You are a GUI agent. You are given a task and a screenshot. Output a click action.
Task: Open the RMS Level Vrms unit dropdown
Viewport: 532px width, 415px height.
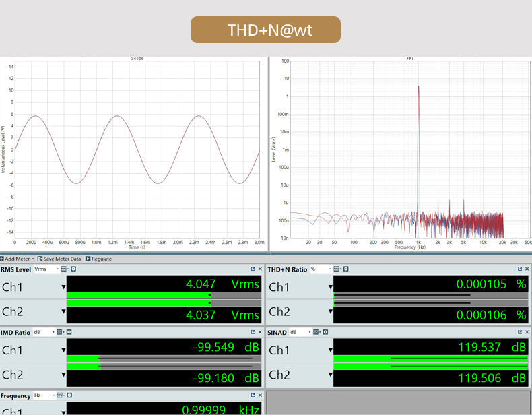[x=46, y=269]
